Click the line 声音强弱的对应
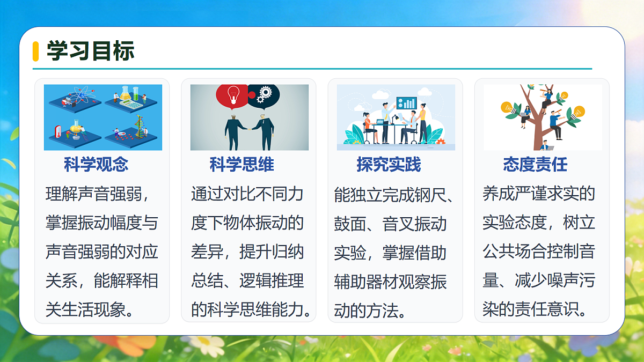The width and height of the screenshot is (644, 362). pos(101,252)
